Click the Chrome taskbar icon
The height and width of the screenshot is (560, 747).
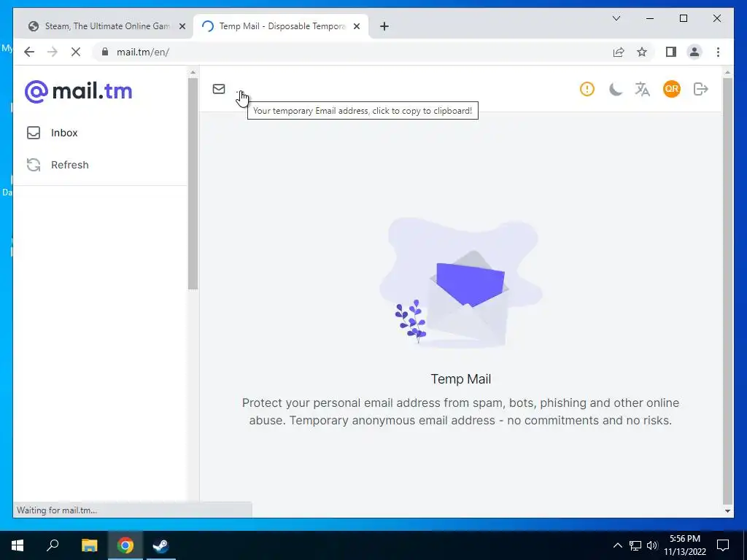(x=125, y=545)
